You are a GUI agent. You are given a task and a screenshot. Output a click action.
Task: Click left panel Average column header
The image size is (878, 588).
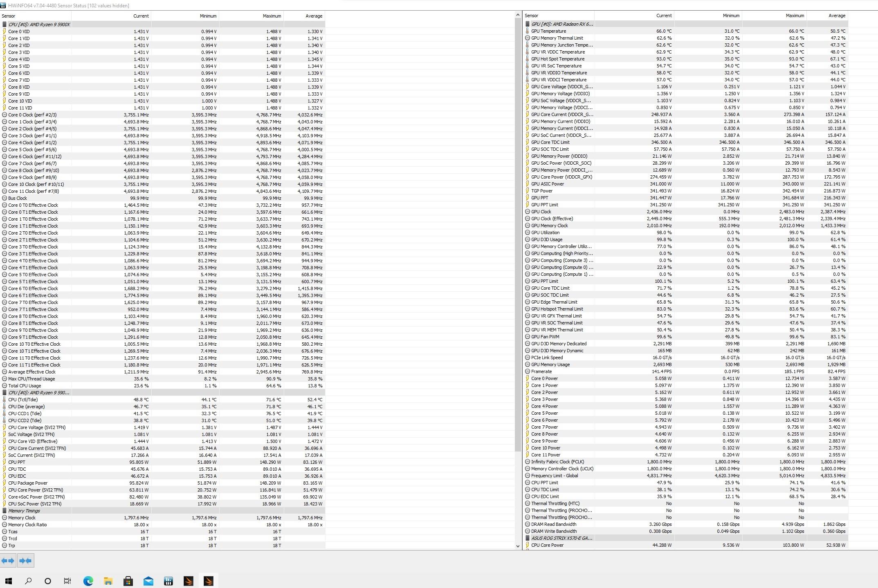click(304, 16)
